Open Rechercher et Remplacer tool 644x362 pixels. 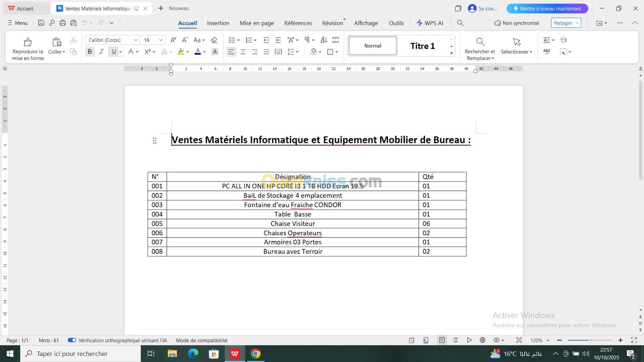pos(480,48)
